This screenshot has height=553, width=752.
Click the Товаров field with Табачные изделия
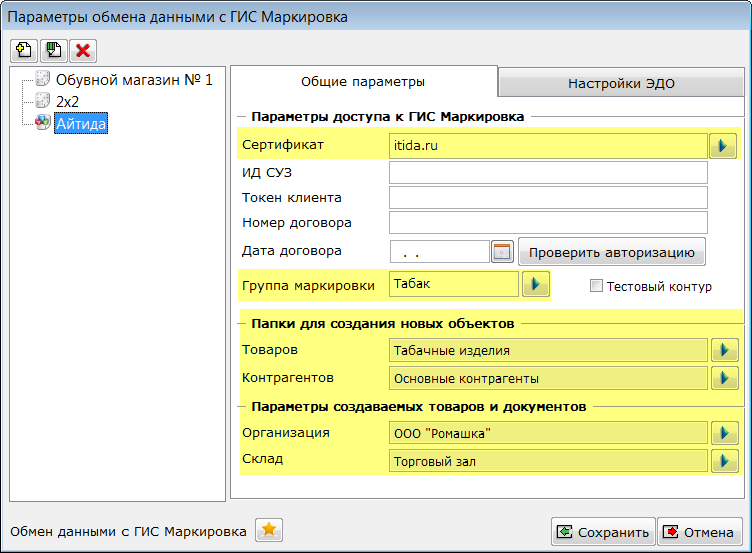[548, 351]
